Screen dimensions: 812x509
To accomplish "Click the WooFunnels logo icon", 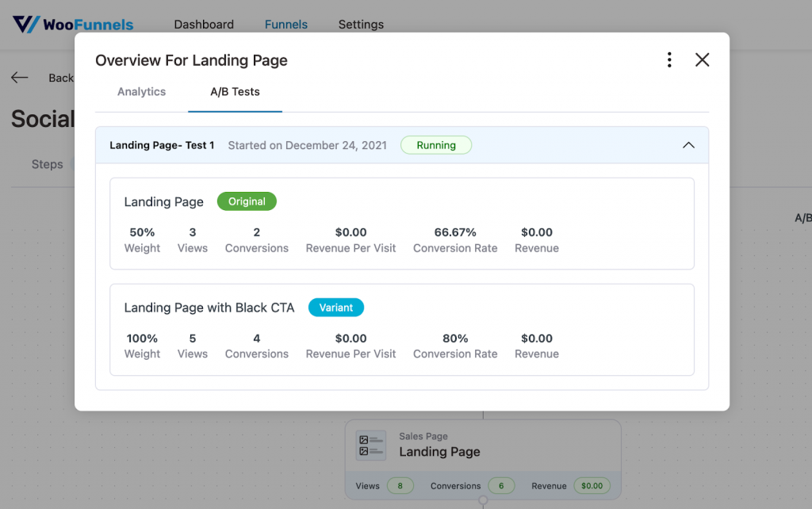I will [25, 25].
